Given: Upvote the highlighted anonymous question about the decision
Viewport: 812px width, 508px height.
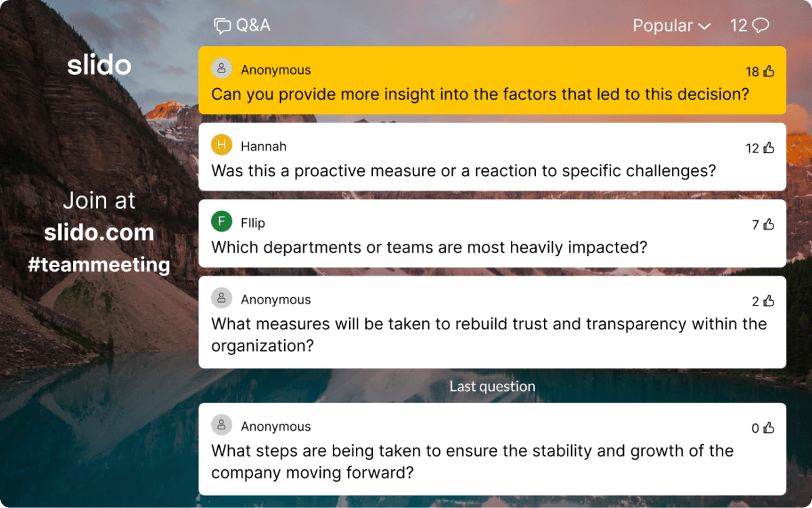Looking at the screenshot, I should pyautogui.click(x=768, y=70).
